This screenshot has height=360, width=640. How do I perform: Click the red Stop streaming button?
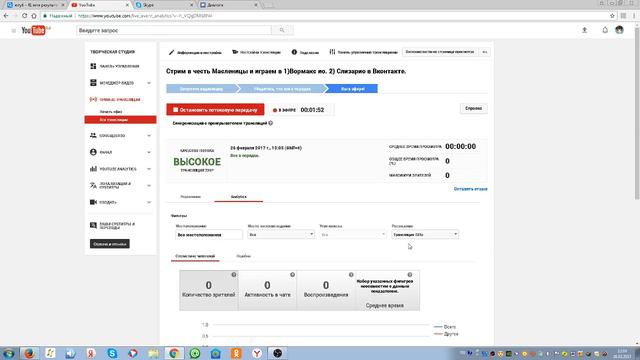[215, 110]
